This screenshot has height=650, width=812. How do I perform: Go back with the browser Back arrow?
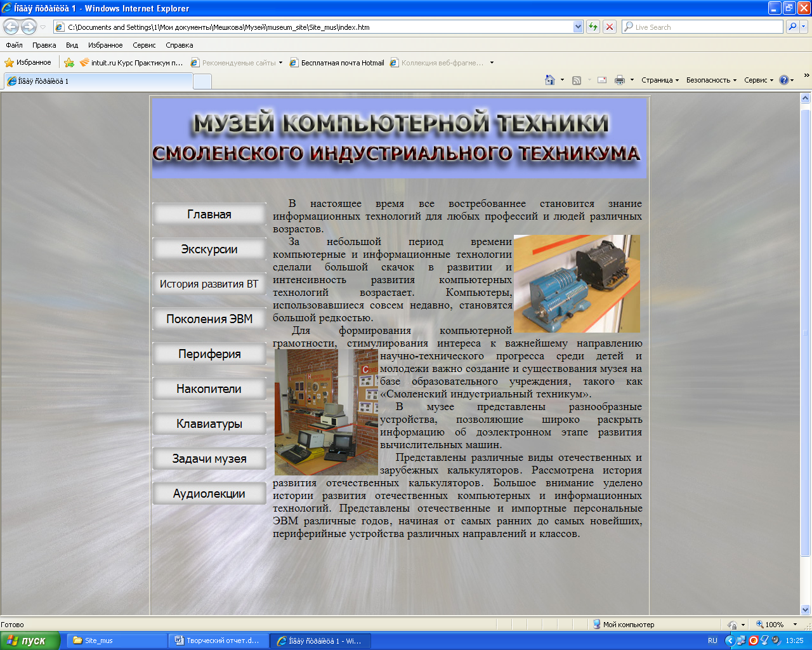point(11,27)
